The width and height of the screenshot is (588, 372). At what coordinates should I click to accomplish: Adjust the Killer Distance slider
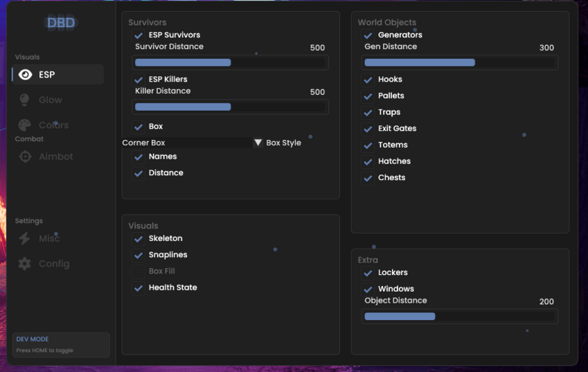(x=230, y=107)
